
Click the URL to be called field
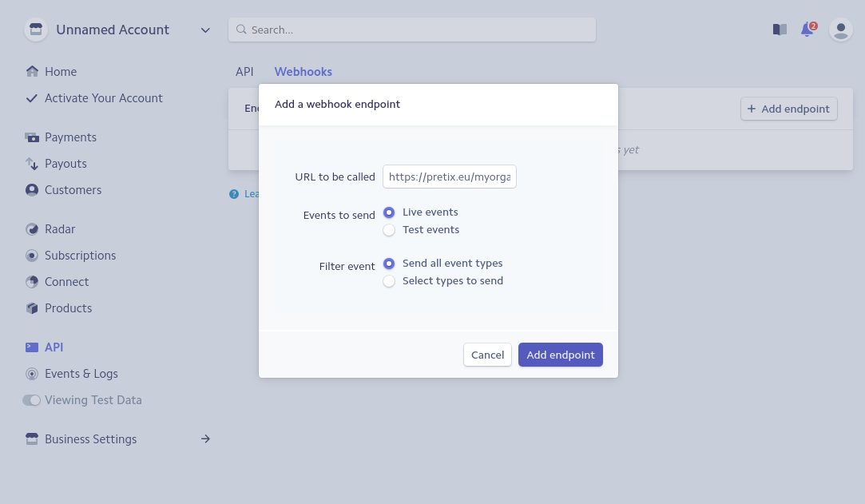449,177
